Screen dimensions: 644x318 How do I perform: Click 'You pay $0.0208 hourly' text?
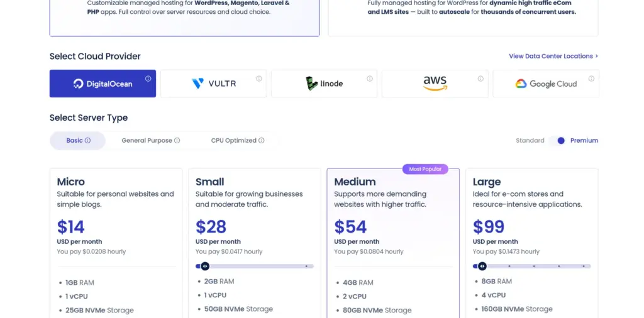pos(91,251)
